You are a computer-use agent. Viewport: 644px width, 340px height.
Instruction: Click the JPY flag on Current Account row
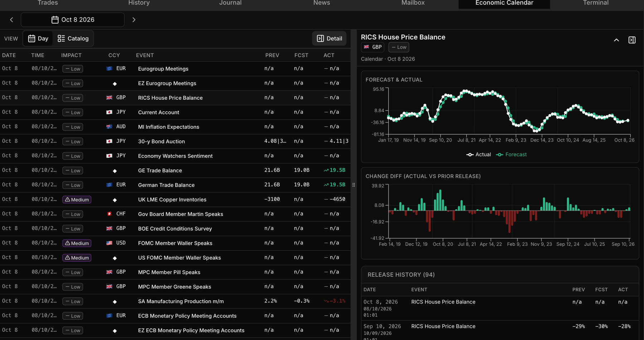109,112
